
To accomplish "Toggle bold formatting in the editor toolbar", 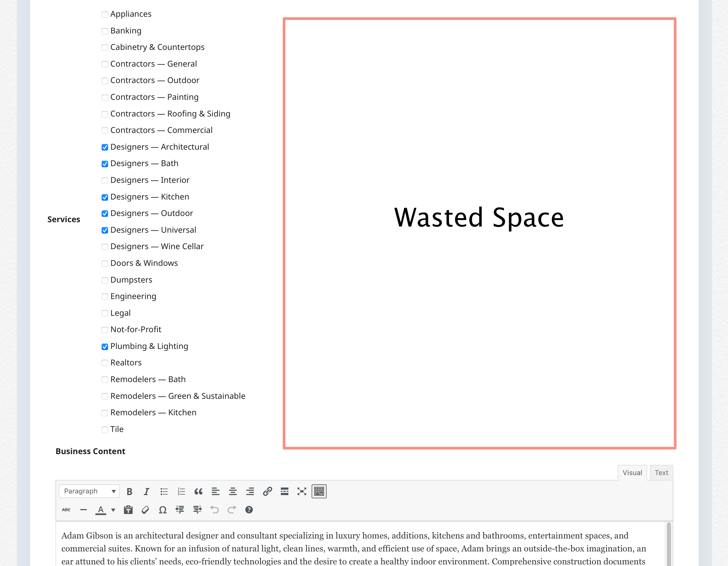I will point(129,491).
